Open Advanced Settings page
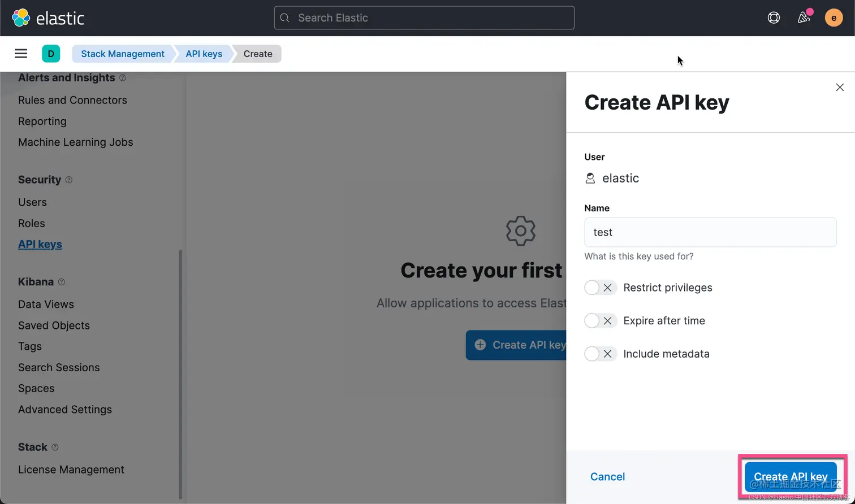The image size is (855, 504). 65,410
